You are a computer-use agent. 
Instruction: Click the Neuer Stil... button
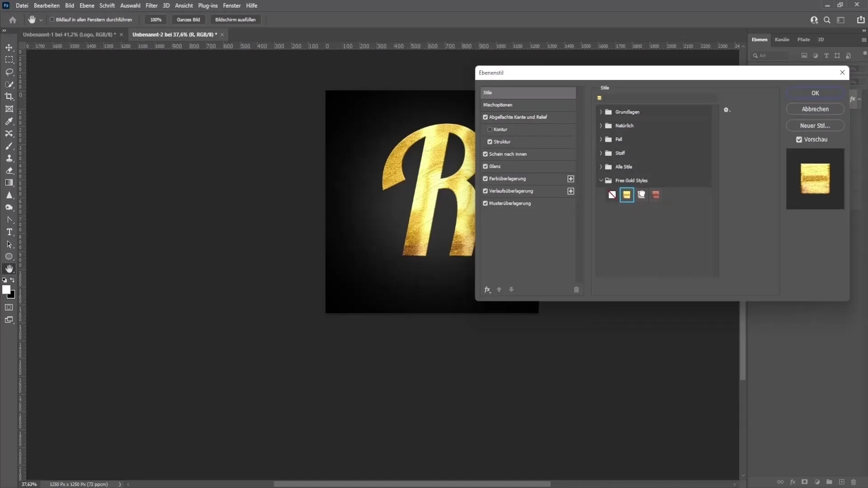pos(815,126)
